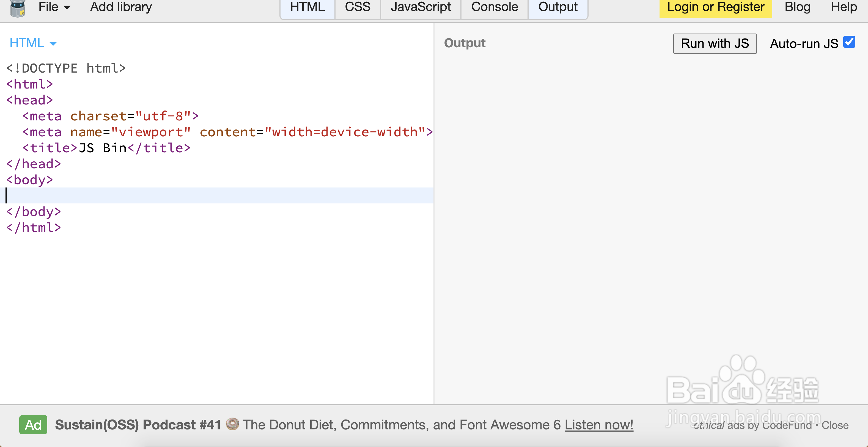Viewport: 868px width, 447px height.
Task: Click the empty line inside body tag
Action: (x=216, y=196)
